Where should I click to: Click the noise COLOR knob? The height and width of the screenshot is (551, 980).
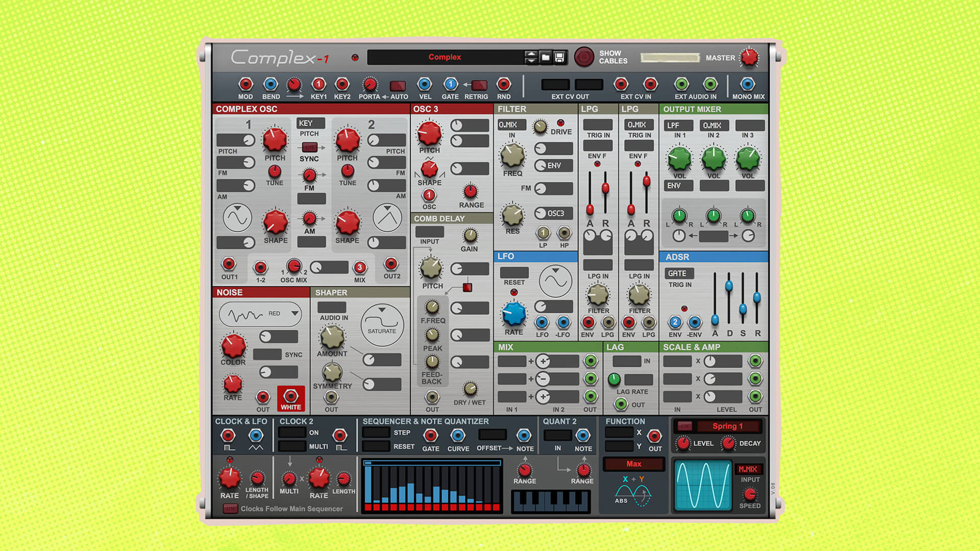tap(233, 345)
